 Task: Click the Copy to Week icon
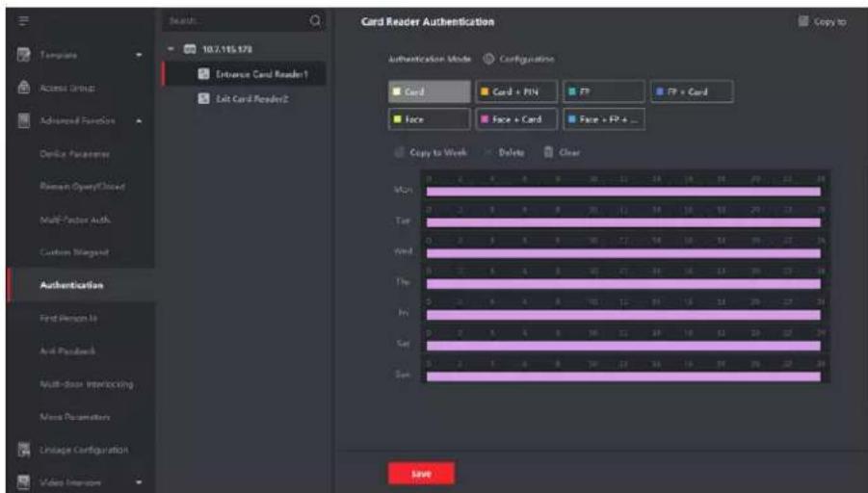(x=399, y=152)
